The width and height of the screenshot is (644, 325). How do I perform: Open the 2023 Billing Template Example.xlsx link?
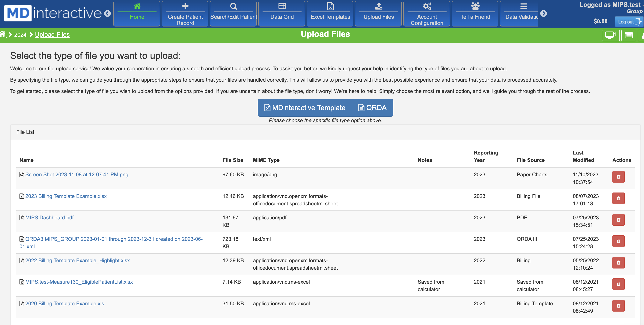[x=66, y=196]
